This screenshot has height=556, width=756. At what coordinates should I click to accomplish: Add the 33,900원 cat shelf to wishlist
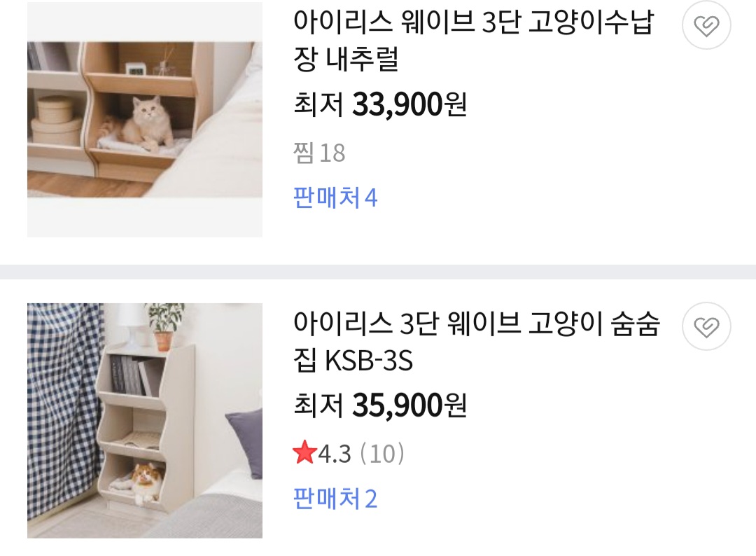[706, 25]
